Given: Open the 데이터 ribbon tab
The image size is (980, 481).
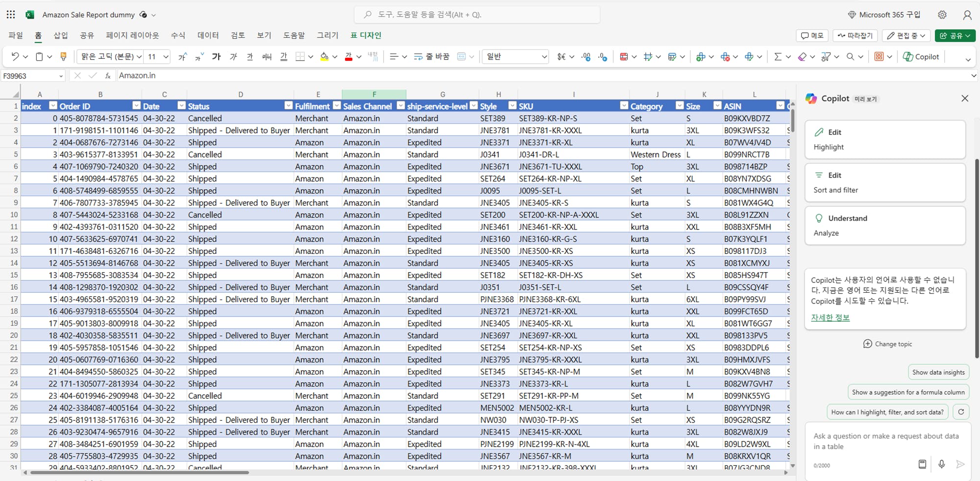Looking at the screenshot, I should (x=208, y=35).
